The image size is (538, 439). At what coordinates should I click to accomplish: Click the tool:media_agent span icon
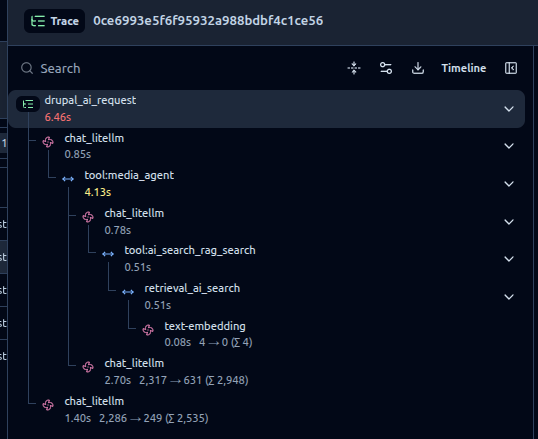68,179
